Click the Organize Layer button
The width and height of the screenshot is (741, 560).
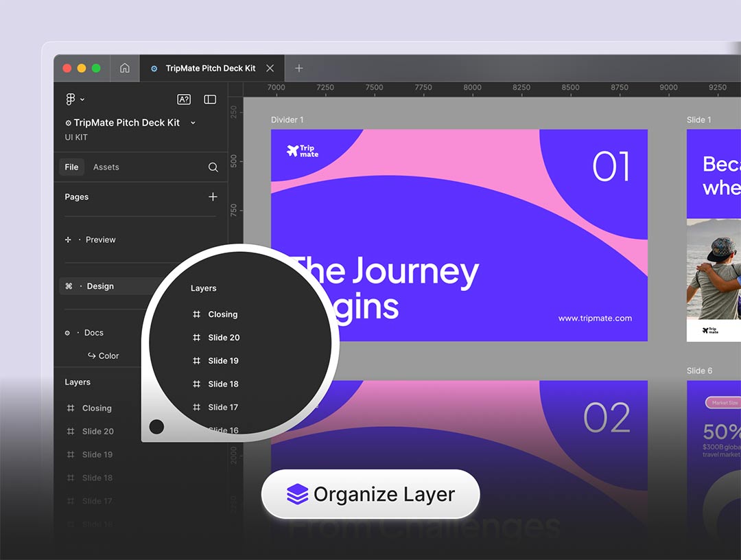(370, 494)
